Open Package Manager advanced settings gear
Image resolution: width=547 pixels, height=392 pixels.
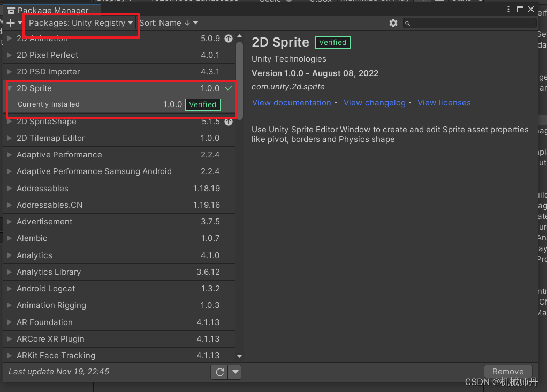[393, 23]
